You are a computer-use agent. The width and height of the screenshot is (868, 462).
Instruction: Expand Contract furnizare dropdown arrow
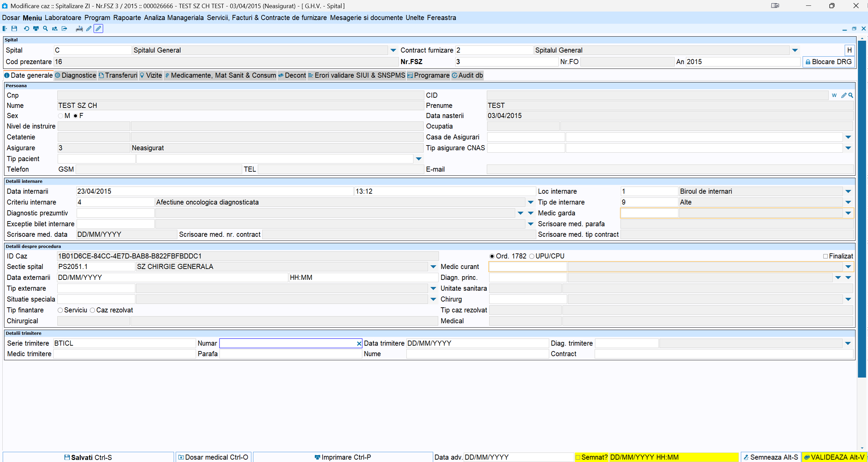click(795, 50)
